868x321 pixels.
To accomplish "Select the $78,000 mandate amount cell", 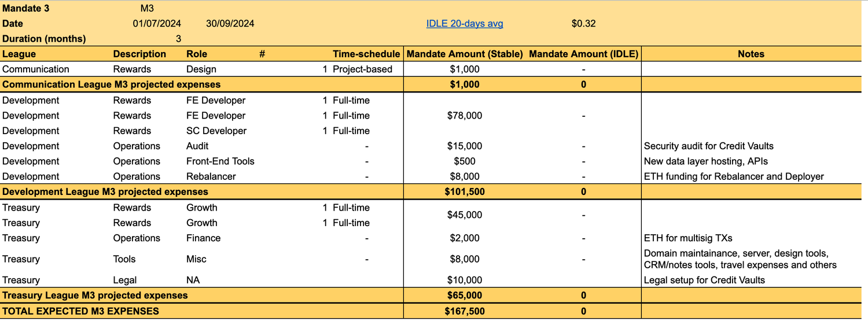I will click(x=465, y=116).
